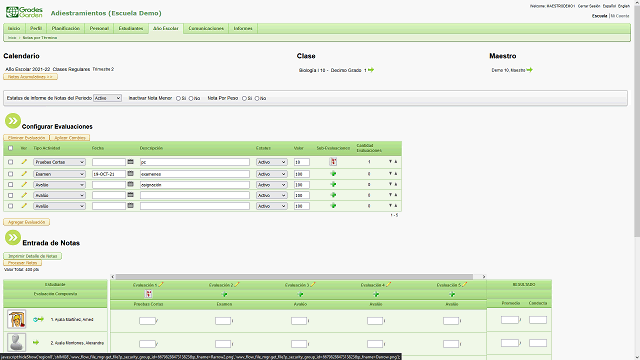Select the Comunicaciones tab

[206, 28]
